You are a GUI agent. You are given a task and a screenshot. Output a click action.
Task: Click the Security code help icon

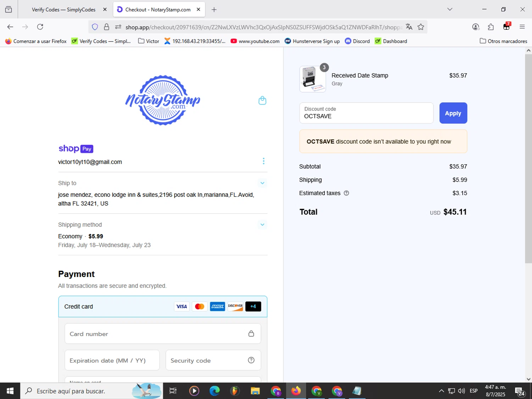tap(251, 360)
